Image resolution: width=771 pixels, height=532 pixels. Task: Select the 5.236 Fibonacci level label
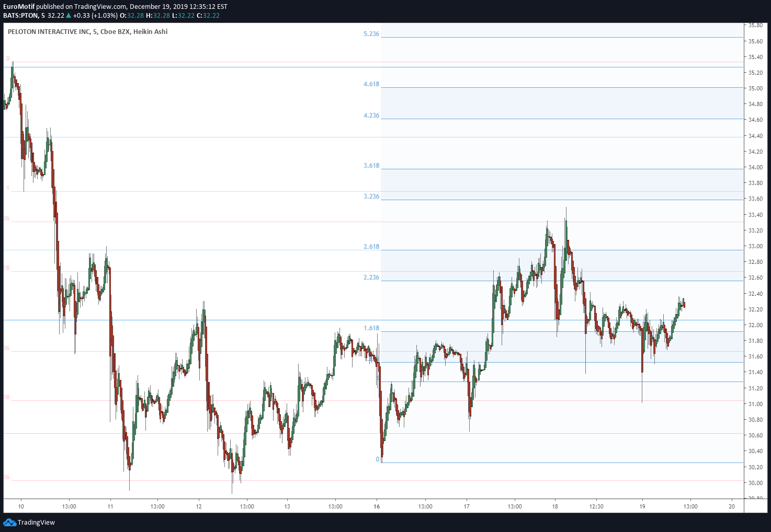pyautogui.click(x=371, y=34)
